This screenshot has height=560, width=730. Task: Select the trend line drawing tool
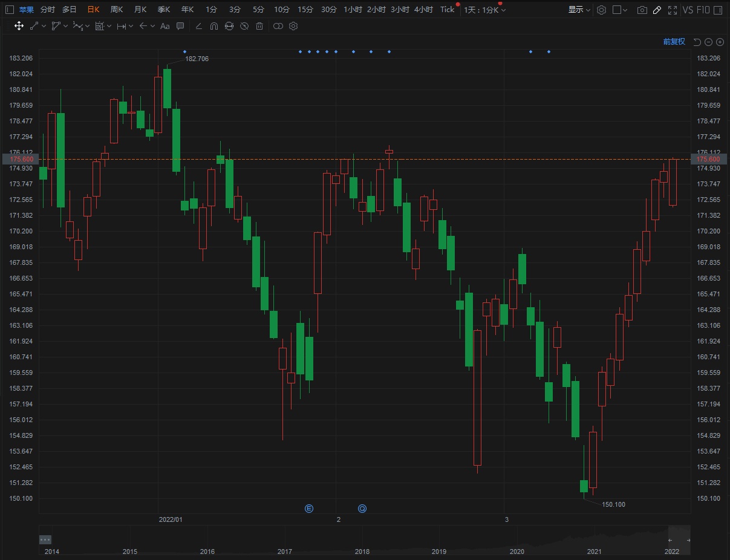34,26
